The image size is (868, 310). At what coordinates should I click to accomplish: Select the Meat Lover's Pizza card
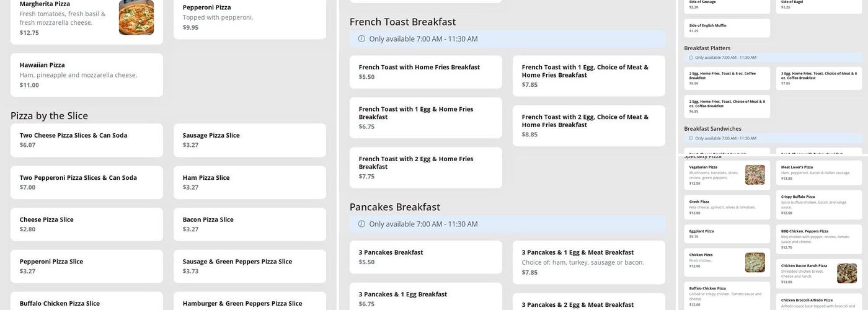(x=818, y=173)
